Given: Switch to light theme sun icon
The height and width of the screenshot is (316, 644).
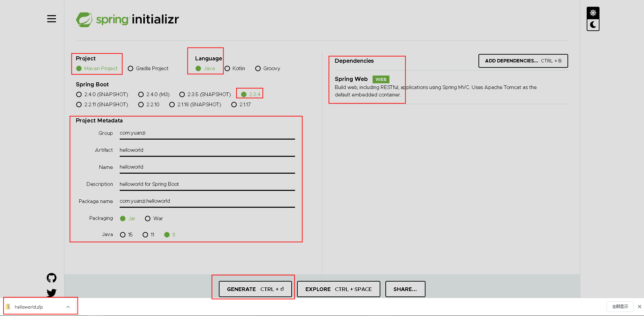Looking at the screenshot, I should click(593, 13).
